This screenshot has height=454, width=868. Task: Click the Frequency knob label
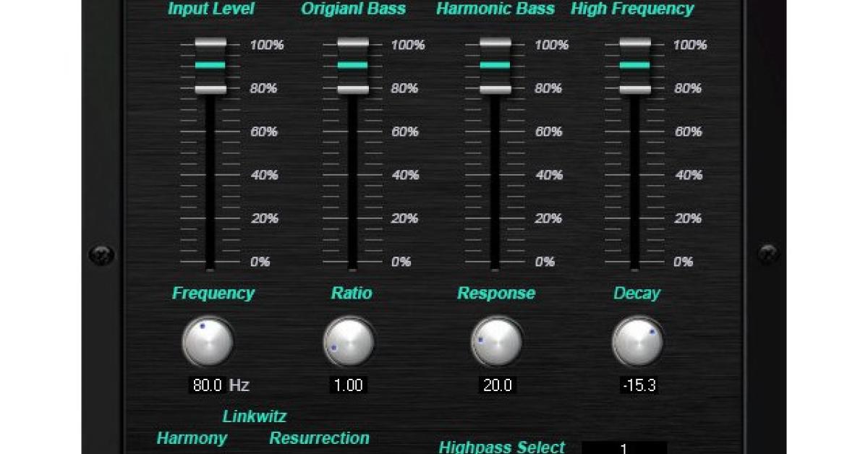point(213,294)
